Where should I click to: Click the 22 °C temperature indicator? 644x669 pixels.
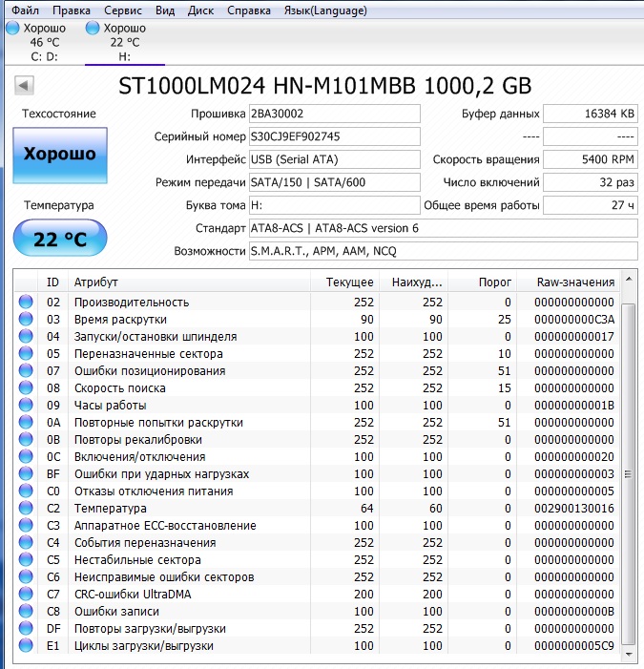[60, 238]
